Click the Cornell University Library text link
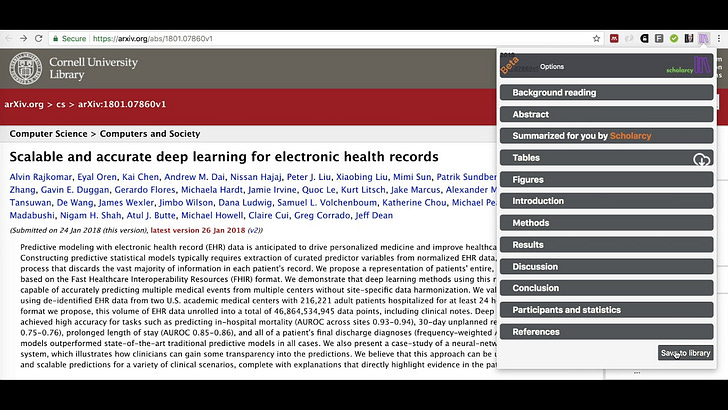The image size is (728, 410). [x=93, y=68]
